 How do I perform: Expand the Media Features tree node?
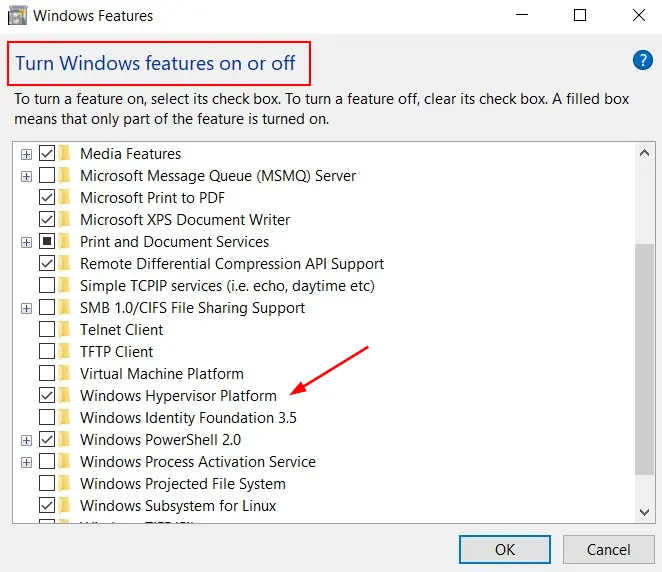point(26,154)
